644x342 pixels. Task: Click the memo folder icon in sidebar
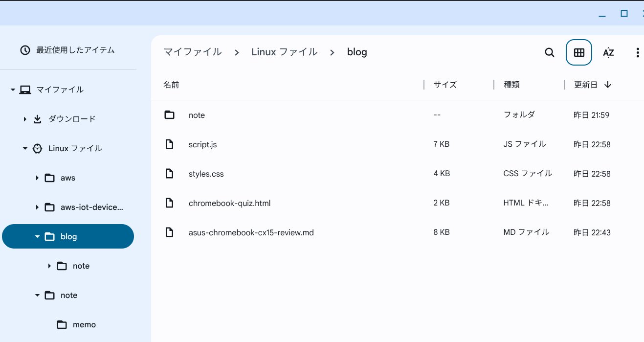coord(62,324)
